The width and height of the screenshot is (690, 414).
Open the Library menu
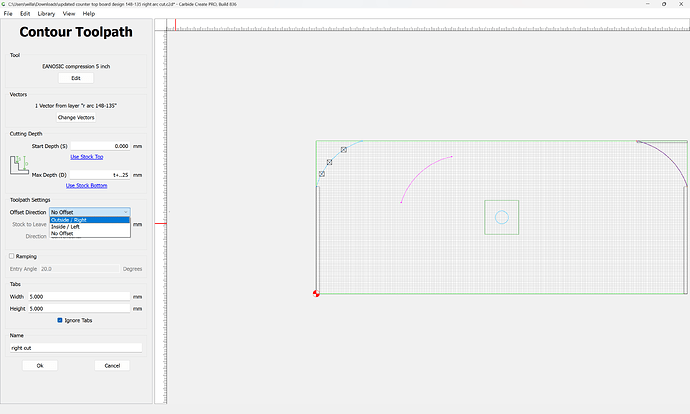pos(46,14)
